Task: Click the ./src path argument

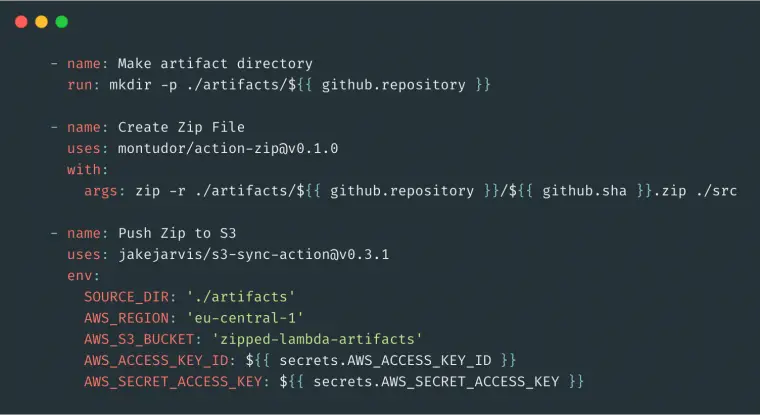Action: point(716,191)
